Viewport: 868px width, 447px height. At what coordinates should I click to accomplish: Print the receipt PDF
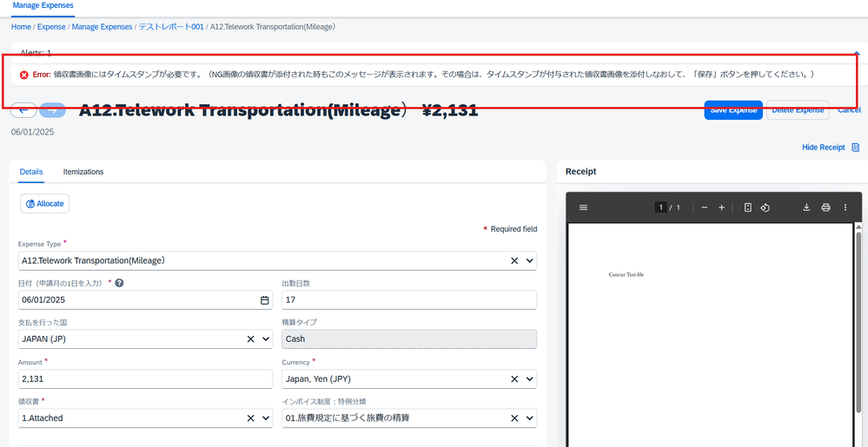click(x=826, y=207)
